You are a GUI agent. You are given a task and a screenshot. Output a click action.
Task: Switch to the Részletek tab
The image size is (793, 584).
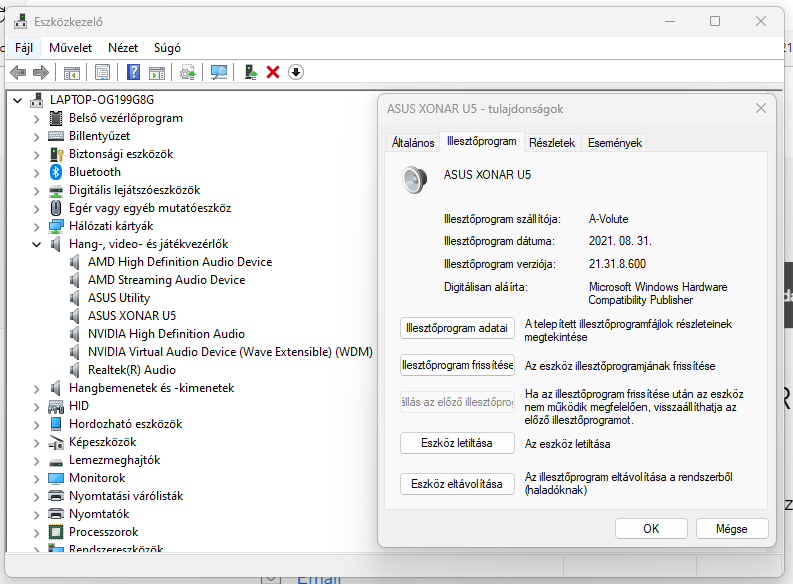pyautogui.click(x=552, y=143)
